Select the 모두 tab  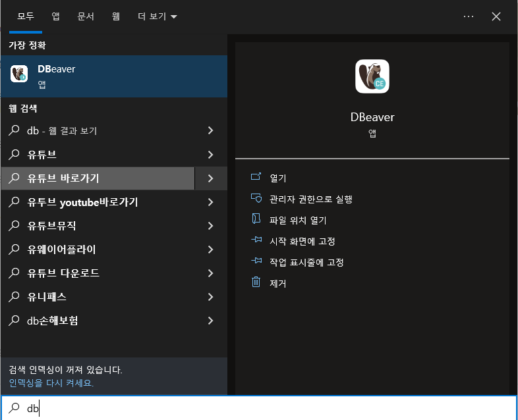pyautogui.click(x=26, y=16)
